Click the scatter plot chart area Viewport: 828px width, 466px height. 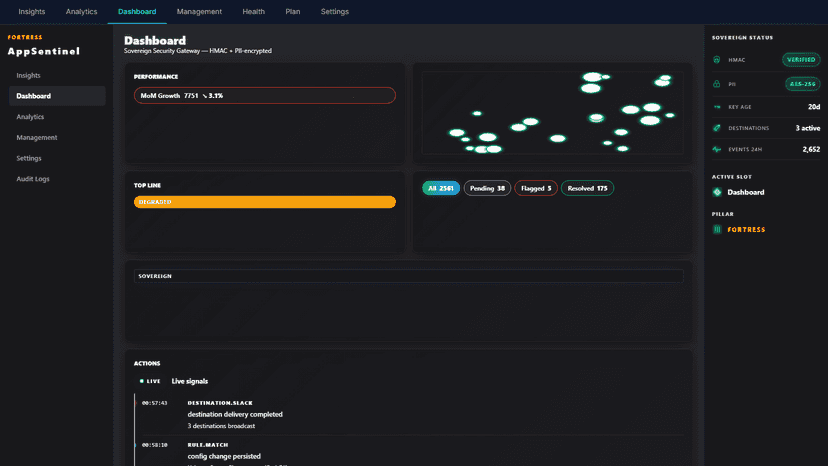point(552,113)
